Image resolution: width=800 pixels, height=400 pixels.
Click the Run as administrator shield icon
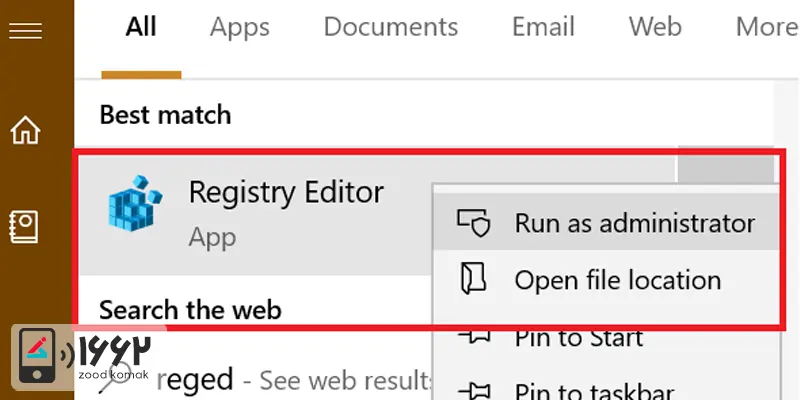pos(470,222)
